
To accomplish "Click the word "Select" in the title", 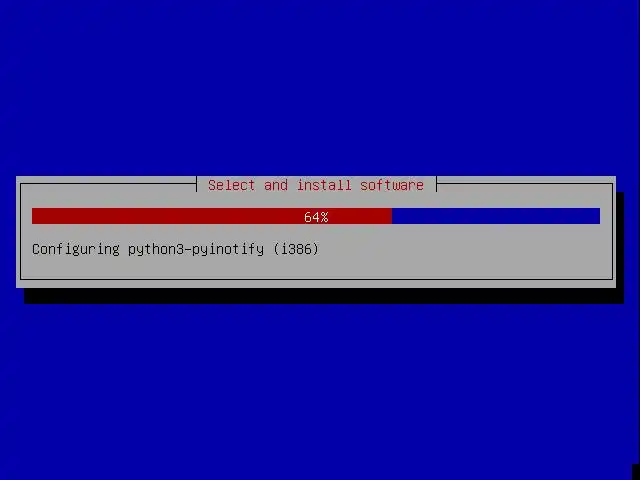I will [x=231, y=185].
